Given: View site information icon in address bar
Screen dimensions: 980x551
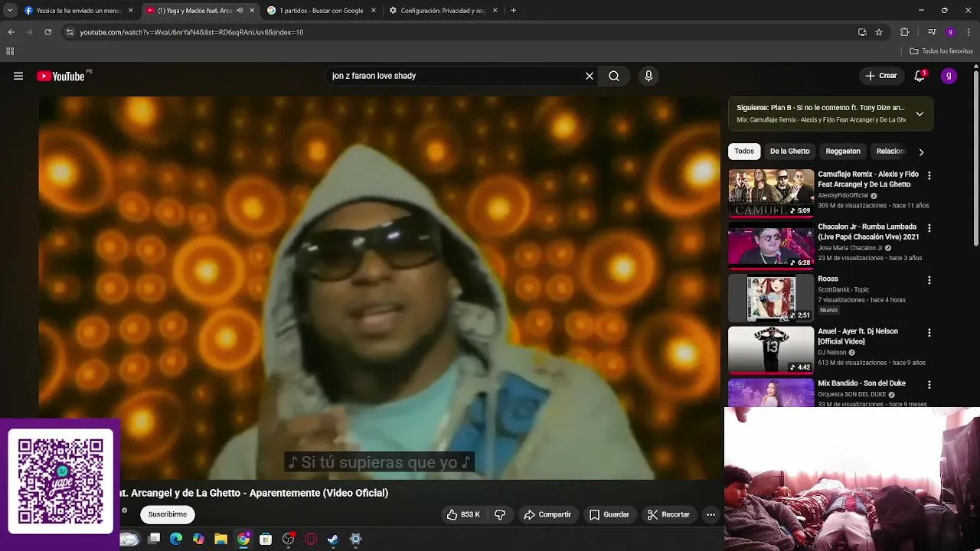Looking at the screenshot, I should (x=70, y=32).
